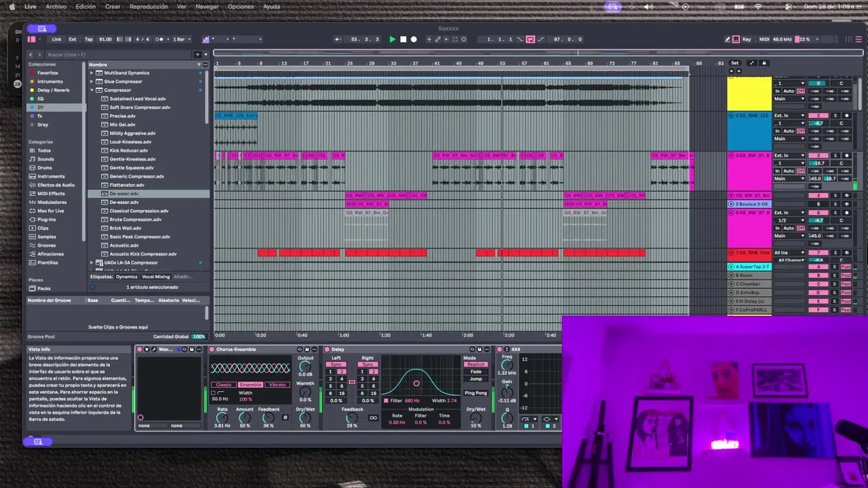Select the Favoritos collection
868x488 pixels.
click(x=48, y=73)
